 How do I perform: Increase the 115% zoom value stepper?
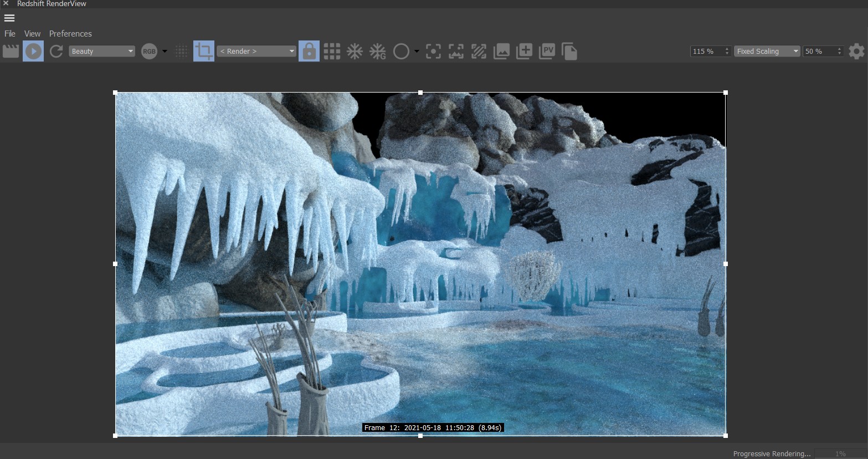pos(726,49)
